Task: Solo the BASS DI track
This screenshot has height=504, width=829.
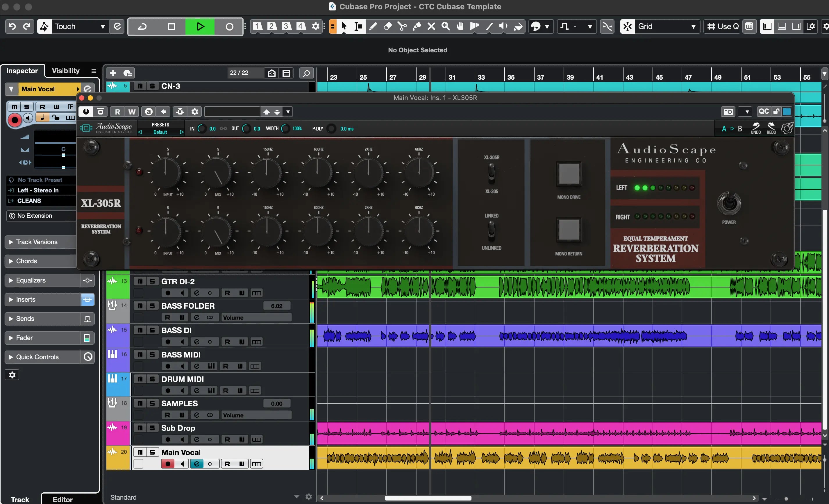Action: pyautogui.click(x=152, y=330)
